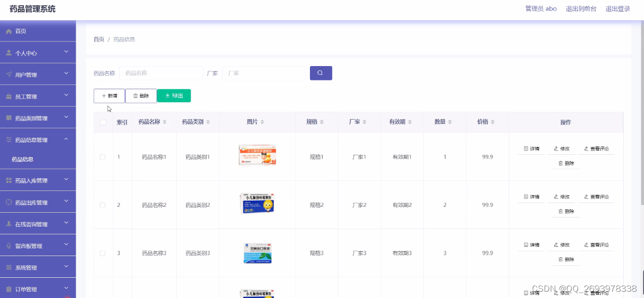Click the 厂家 search input field
The image size is (644, 298).
point(265,73)
